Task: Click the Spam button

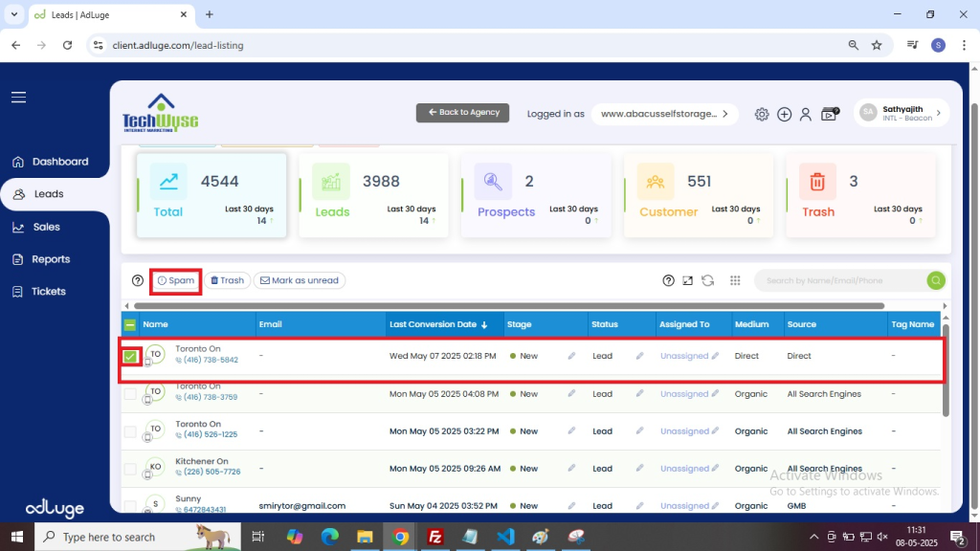Action: point(176,280)
